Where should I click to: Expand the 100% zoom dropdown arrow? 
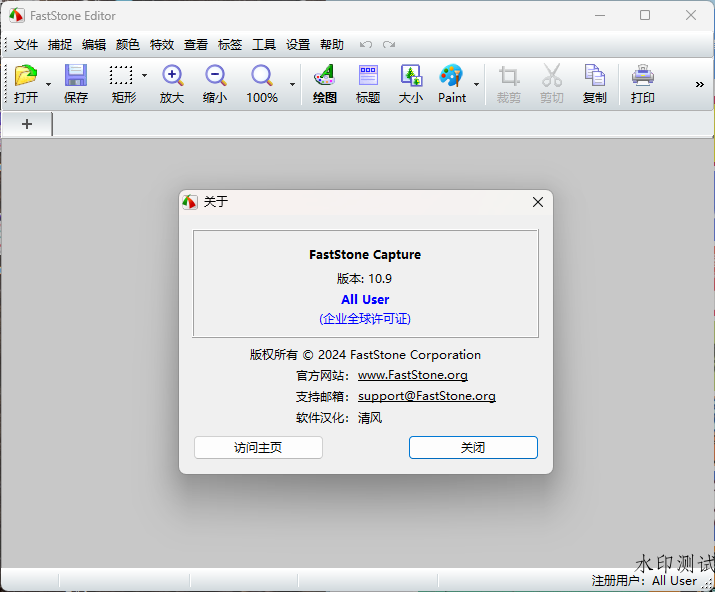[292, 84]
